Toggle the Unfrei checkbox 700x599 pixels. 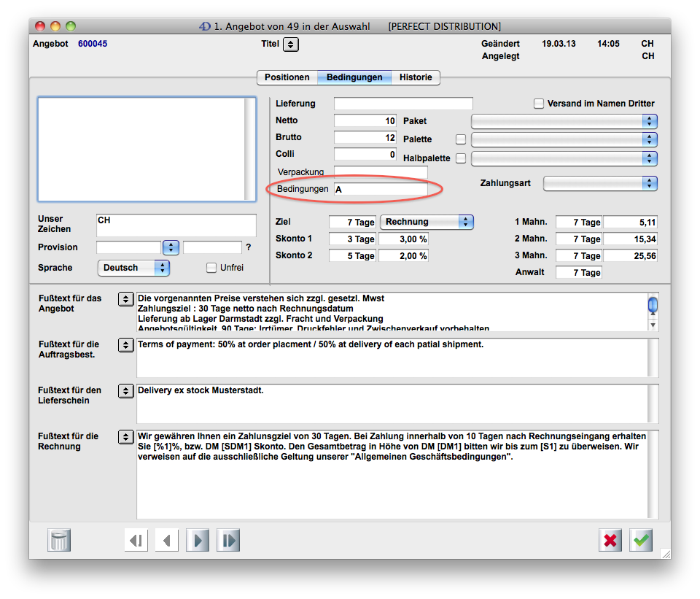(211, 268)
